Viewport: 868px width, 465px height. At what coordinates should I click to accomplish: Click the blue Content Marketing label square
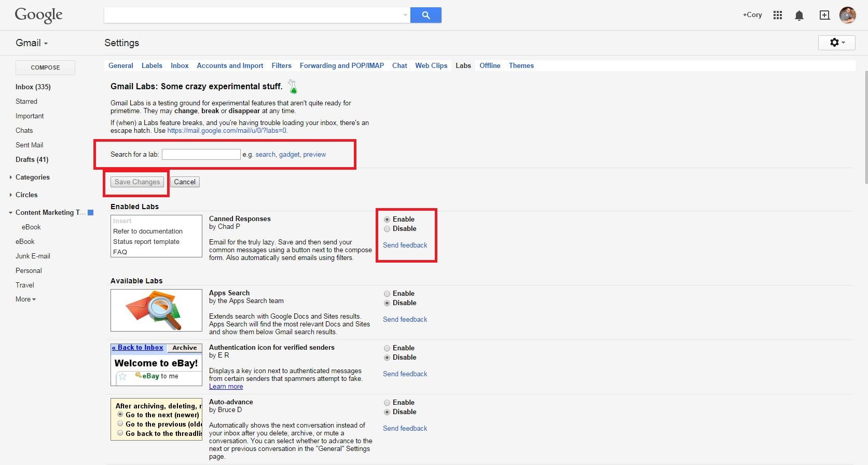(x=91, y=212)
